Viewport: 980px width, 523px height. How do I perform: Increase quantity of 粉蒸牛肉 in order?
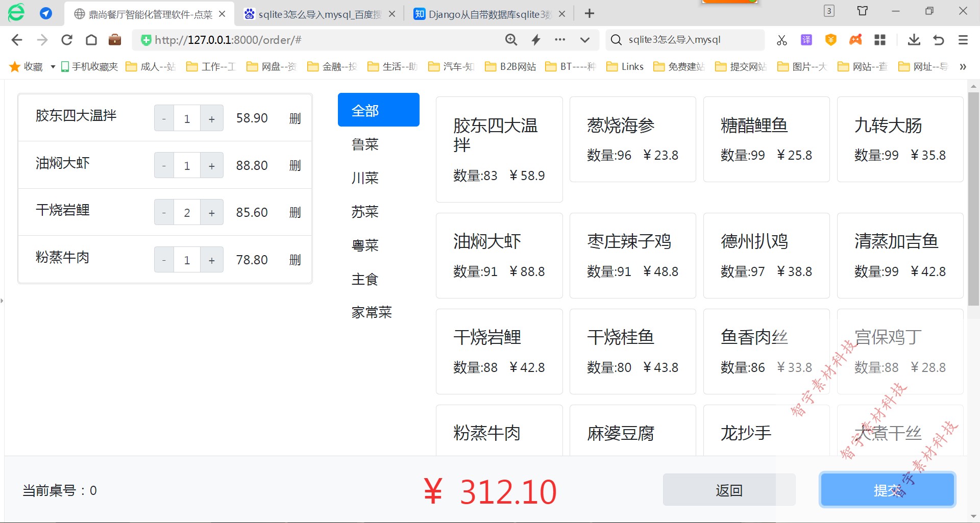212,260
